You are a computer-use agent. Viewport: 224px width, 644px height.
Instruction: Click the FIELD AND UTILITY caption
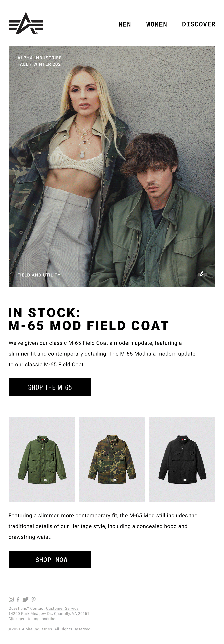tap(39, 275)
